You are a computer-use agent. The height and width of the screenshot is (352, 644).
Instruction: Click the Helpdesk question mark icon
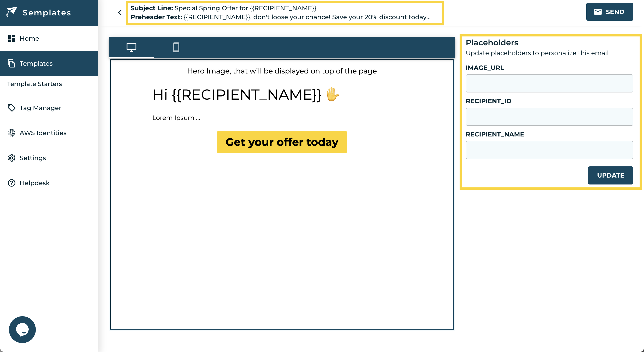[11, 183]
